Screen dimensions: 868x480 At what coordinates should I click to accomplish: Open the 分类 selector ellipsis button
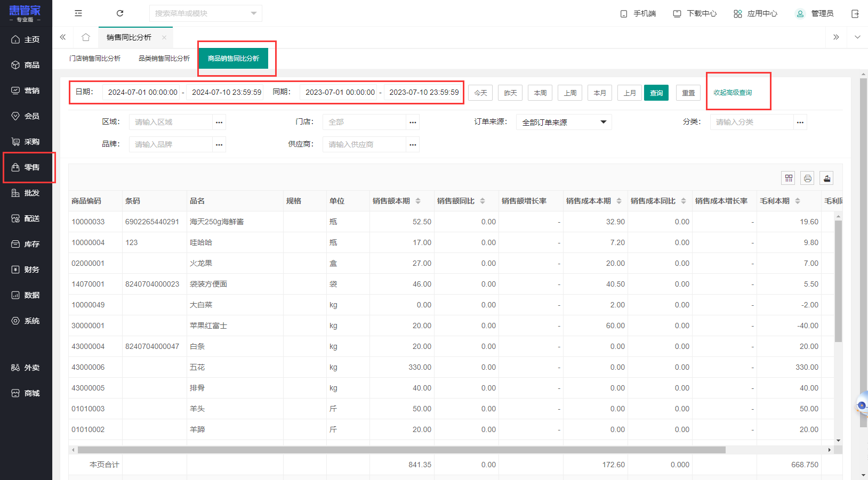coord(800,123)
